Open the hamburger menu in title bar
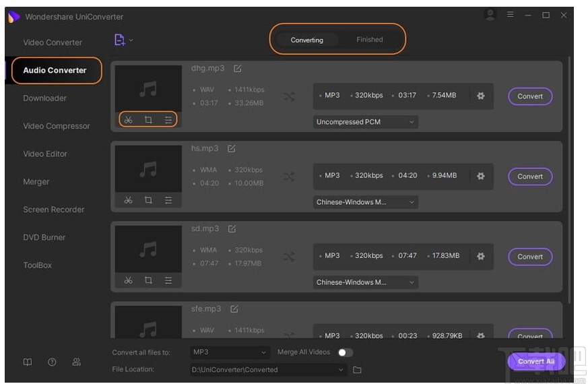This screenshot has height=384, width=588. [511, 15]
